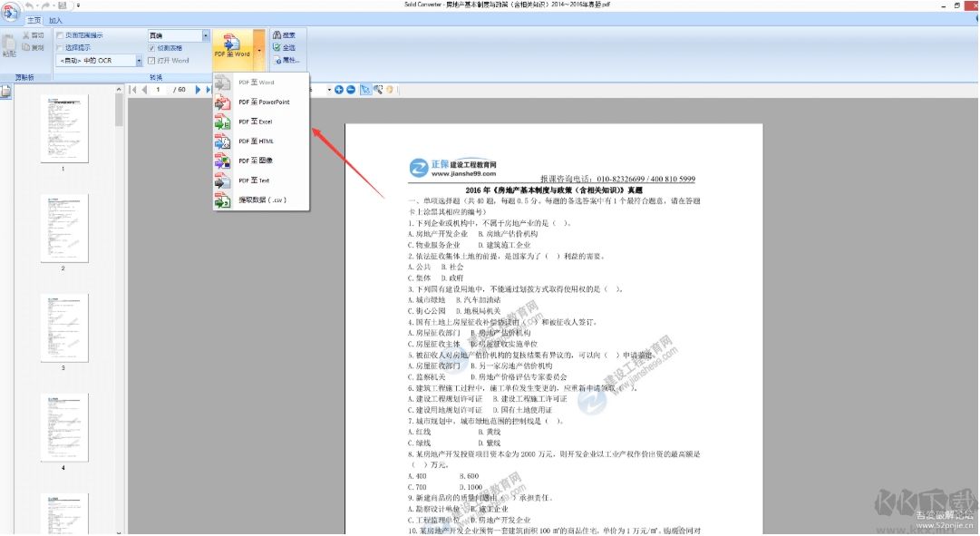The width and height of the screenshot is (980, 536).
Task: Select "PDF 至 Excel" conversion option
Action: [257, 122]
